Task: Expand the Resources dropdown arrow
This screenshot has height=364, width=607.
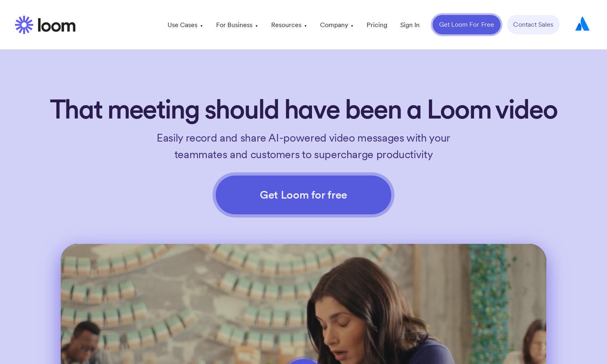Action: point(306,26)
